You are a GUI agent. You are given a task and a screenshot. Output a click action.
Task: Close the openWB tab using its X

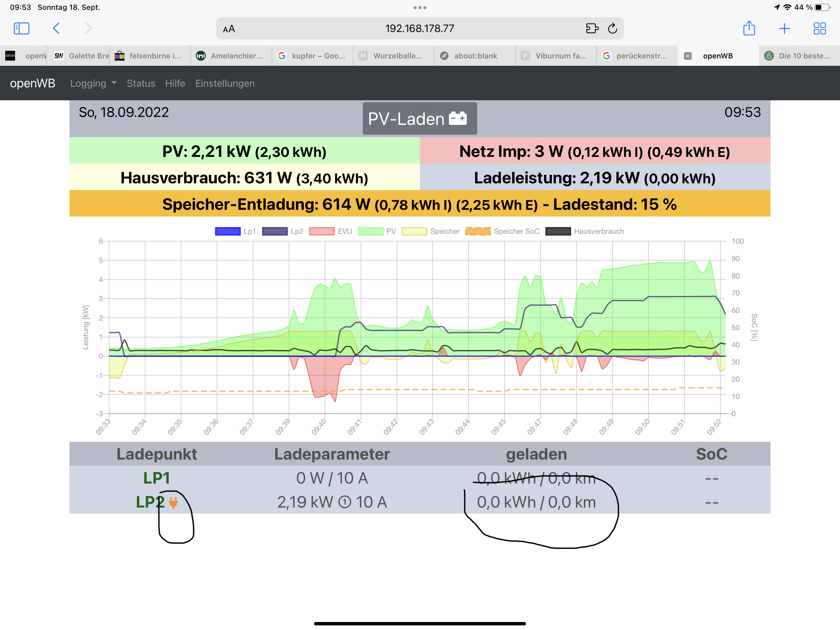(687, 56)
